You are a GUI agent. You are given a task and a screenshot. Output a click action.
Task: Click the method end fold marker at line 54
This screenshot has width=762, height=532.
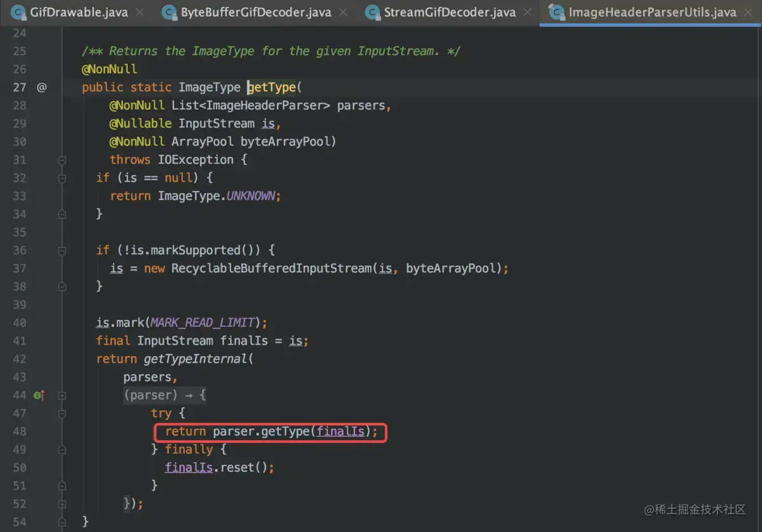(62, 522)
